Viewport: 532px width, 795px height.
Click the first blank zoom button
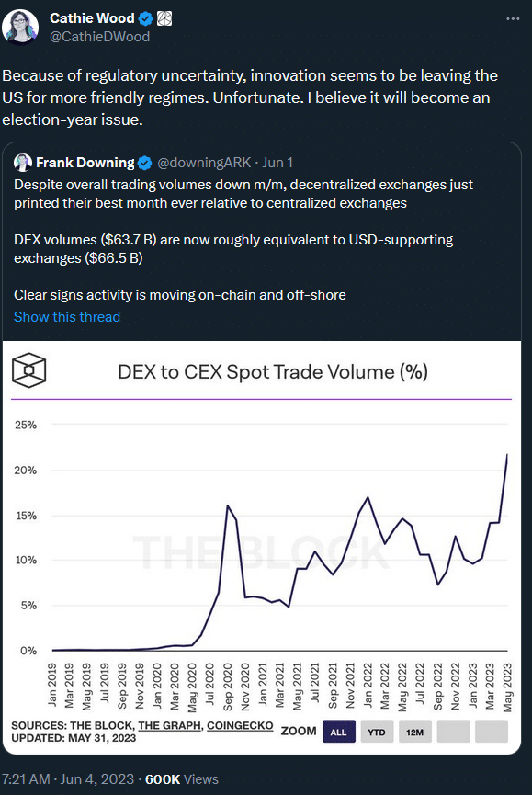pos(454,732)
